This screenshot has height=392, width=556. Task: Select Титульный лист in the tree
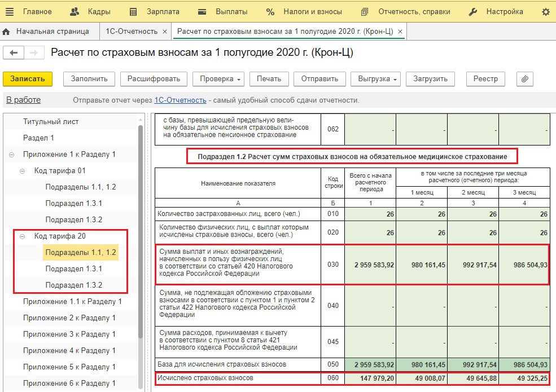tap(51, 122)
